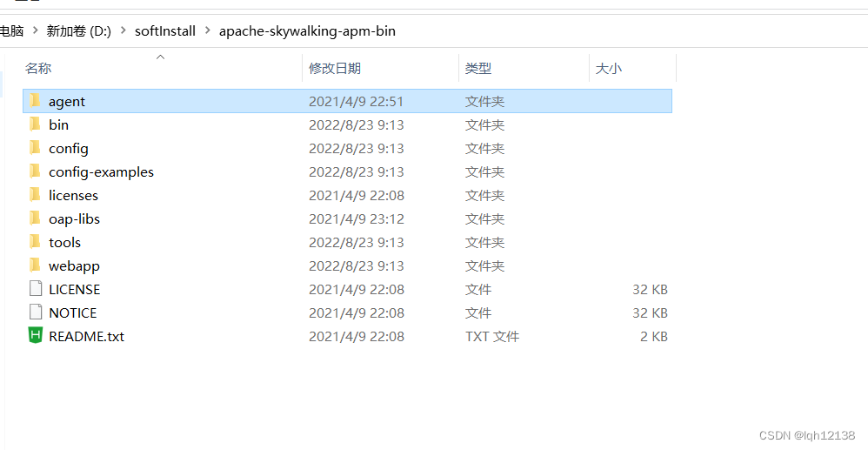Image resolution: width=868 pixels, height=450 pixels.
Task: Click the green README.txt file icon
Action: (x=36, y=336)
